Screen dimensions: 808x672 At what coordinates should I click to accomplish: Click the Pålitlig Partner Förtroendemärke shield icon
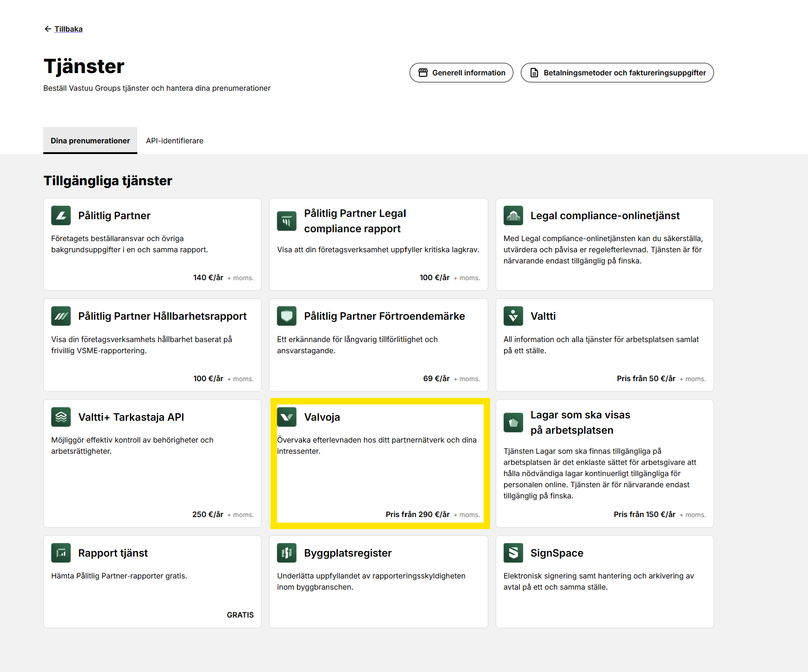point(287,316)
